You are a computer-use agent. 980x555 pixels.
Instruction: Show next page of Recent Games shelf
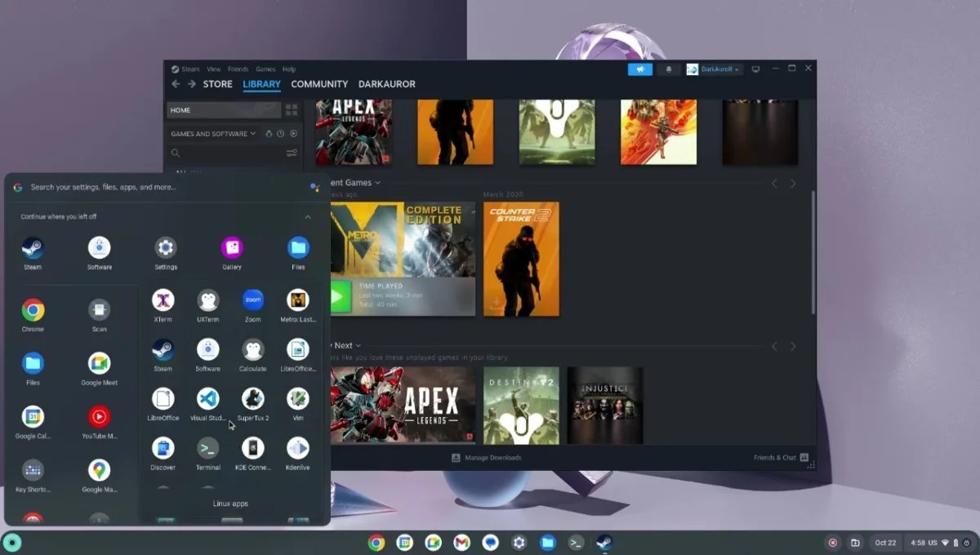792,184
